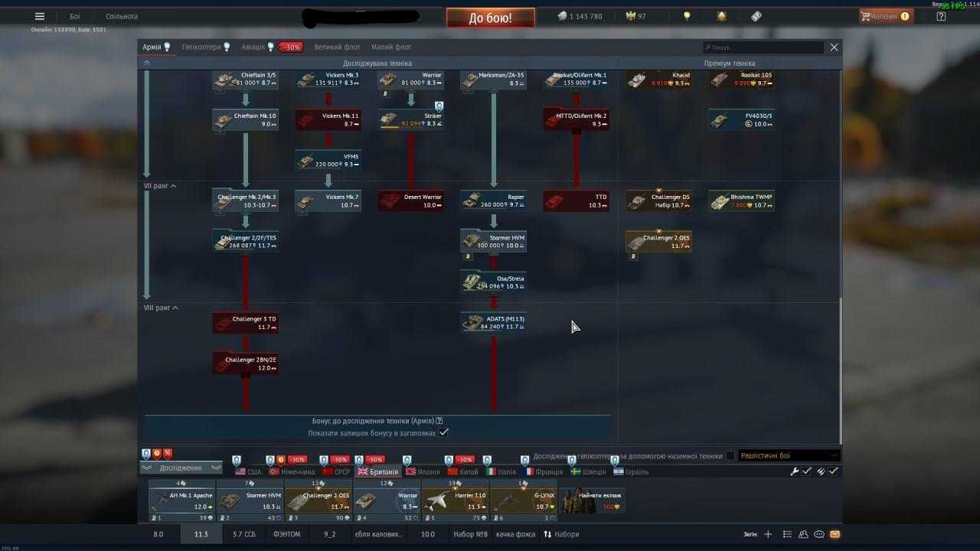Click the wrench icon above crew slots
980x551 pixels.
795,471
